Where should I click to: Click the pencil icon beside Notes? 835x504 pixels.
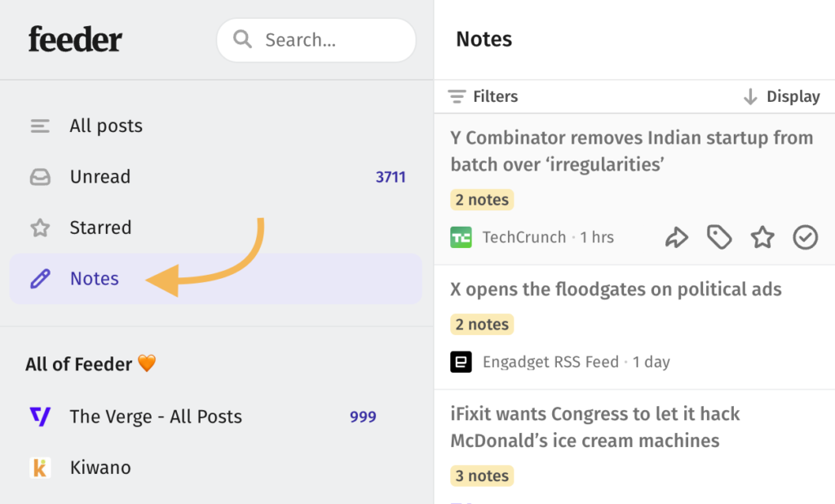[40, 279]
